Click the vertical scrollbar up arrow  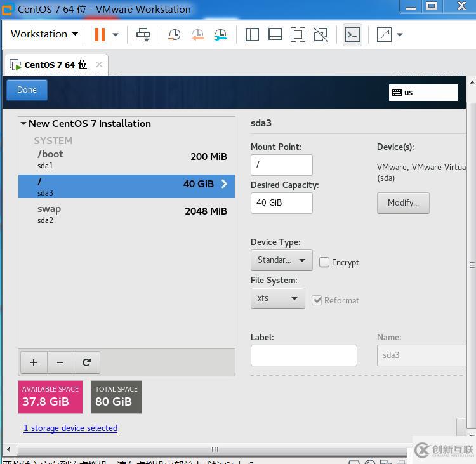pos(472,82)
